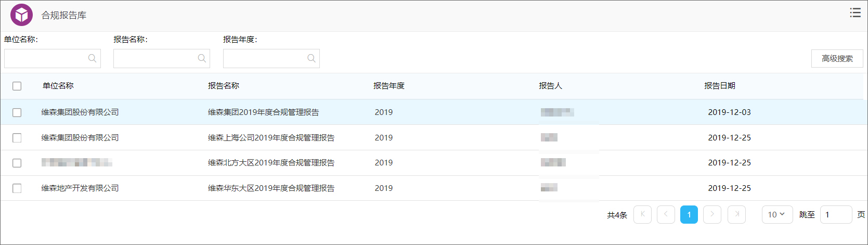
Task: Open the page size dropdown showing 10
Action: coord(776,214)
